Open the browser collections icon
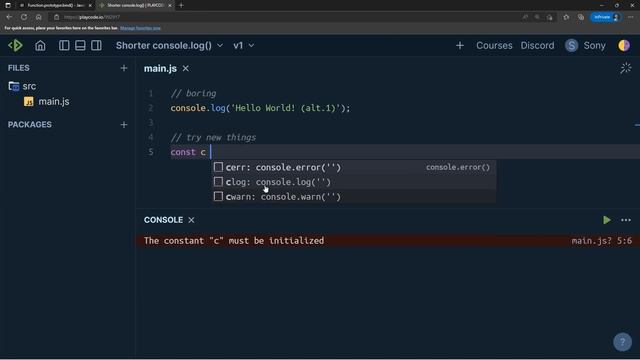Viewport: 640px width, 360px height. point(581,17)
